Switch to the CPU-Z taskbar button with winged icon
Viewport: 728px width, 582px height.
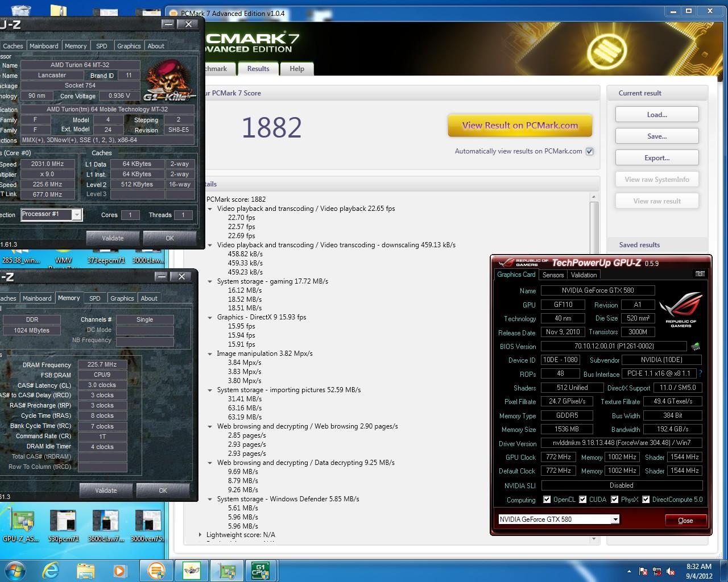point(191,570)
